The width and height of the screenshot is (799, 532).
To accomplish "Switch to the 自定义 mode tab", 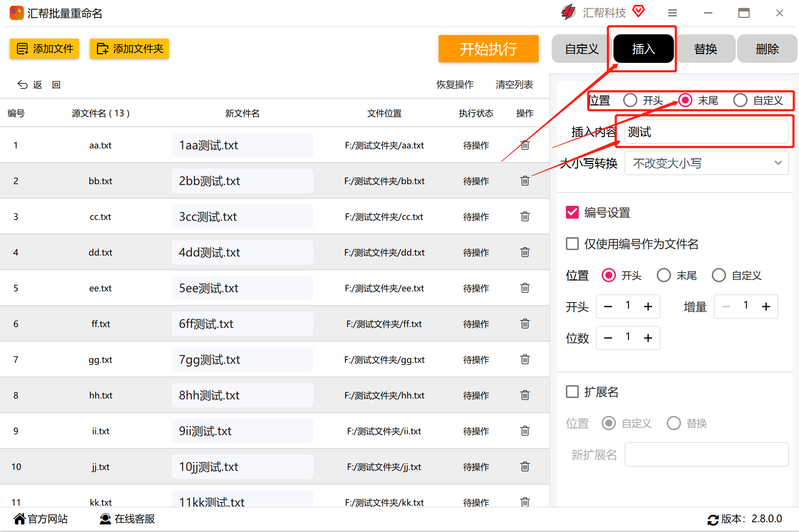I will tap(582, 49).
